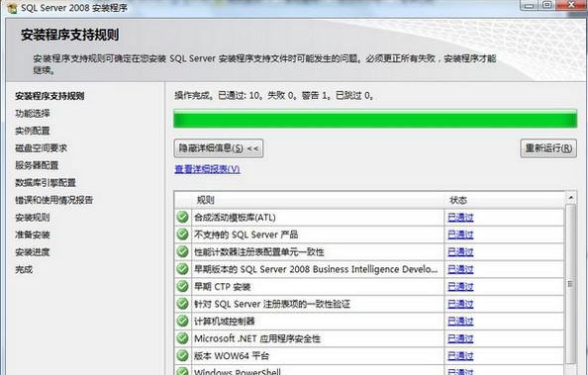Click rule text Microsoft .NET 应用程序安全性
Screen dimensions: 588x375
pyautogui.click(x=257, y=338)
